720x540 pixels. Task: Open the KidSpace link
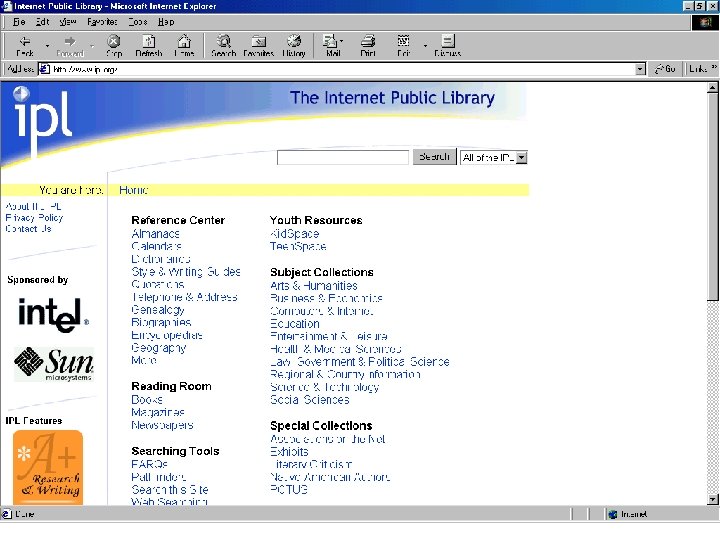294,234
